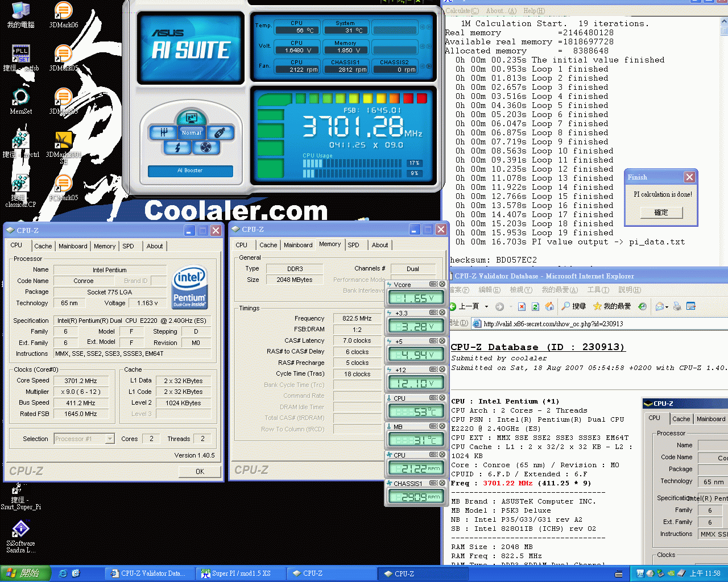Click the memory Frequency value 822.5 MHz
The height and width of the screenshot is (582, 728).
tap(357, 318)
